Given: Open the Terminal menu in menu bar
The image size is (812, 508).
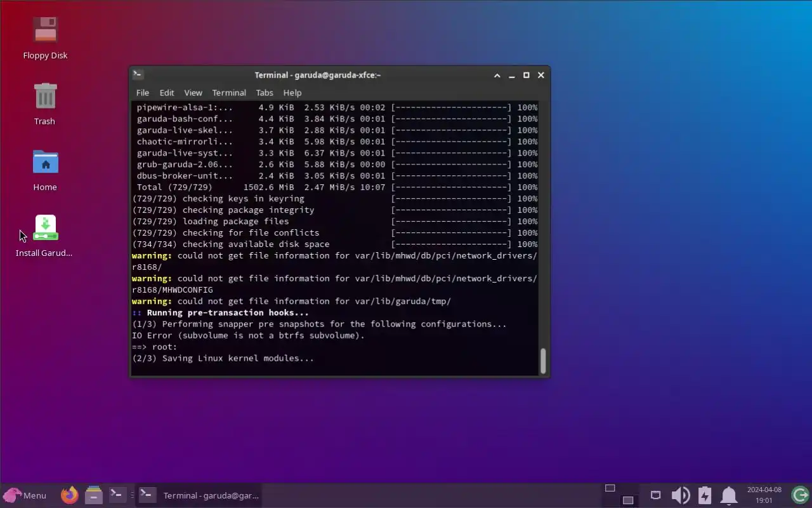Looking at the screenshot, I should coord(229,93).
